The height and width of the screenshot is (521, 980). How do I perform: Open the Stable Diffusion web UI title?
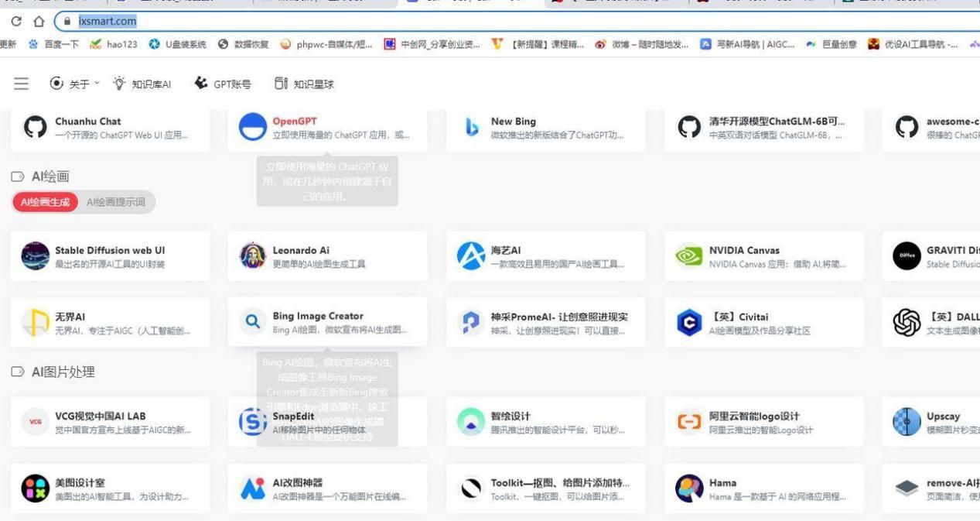110,250
